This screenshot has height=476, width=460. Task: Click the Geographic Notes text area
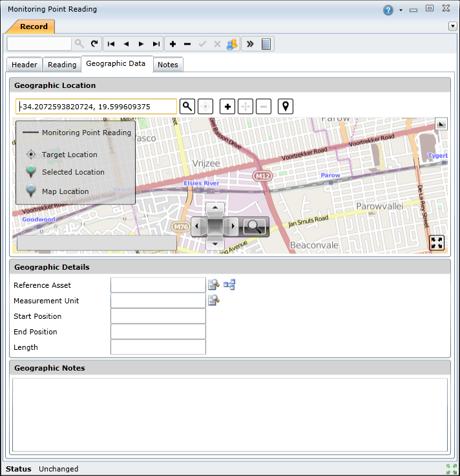pos(230,415)
